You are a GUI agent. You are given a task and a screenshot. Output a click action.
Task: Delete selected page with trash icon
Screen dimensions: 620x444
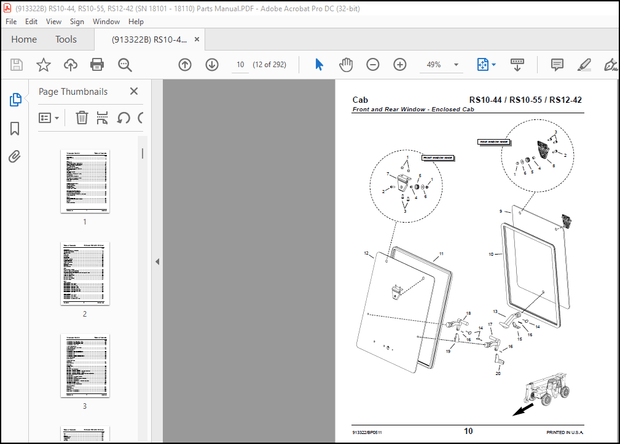[82, 117]
